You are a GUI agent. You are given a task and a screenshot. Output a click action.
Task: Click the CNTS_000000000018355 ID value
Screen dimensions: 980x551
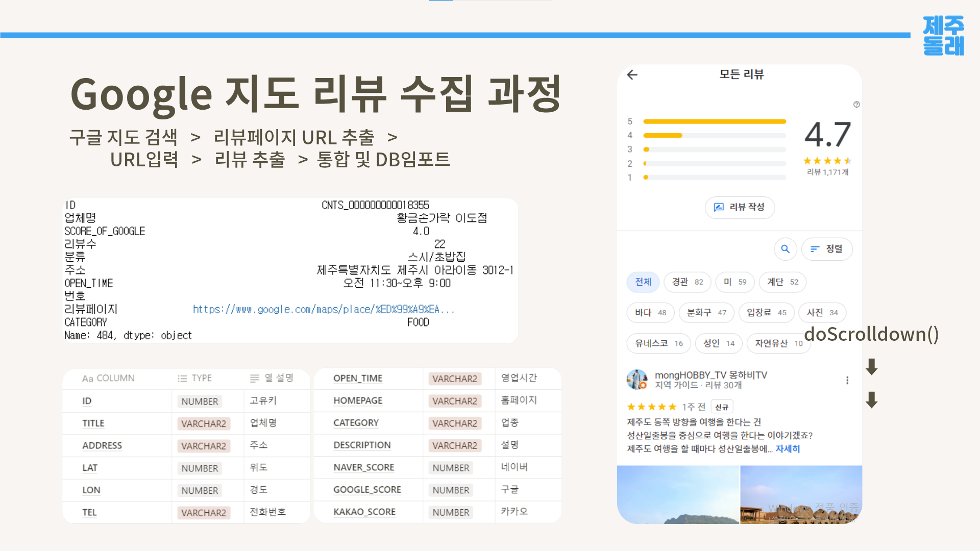[375, 205]
